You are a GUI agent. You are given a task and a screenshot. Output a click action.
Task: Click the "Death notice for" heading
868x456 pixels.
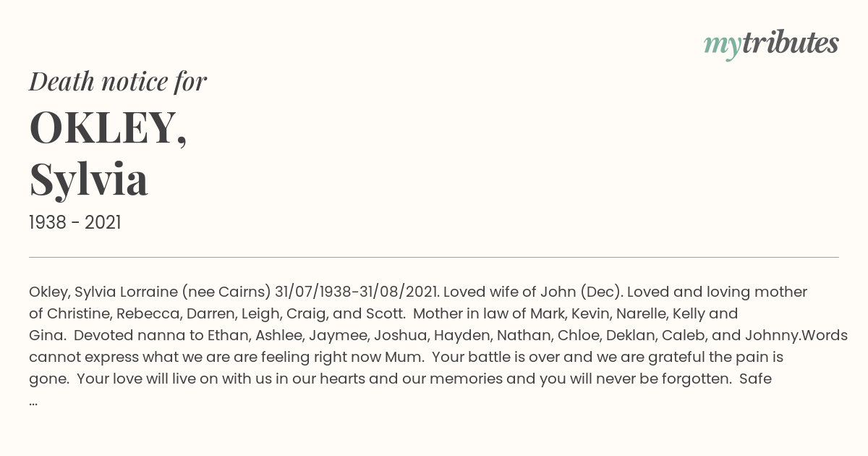click(x=118, y=81)
